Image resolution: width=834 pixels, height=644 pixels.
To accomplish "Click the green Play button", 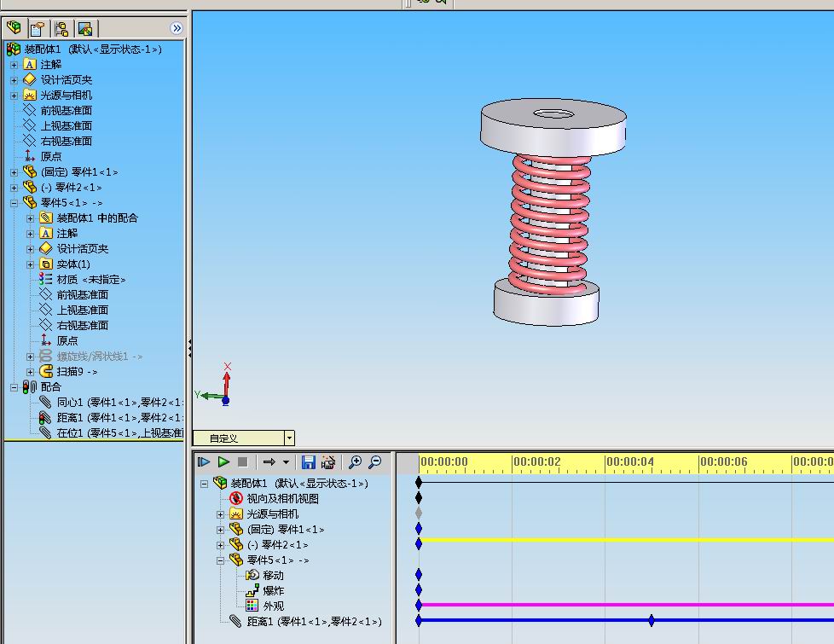I will 224,462.
